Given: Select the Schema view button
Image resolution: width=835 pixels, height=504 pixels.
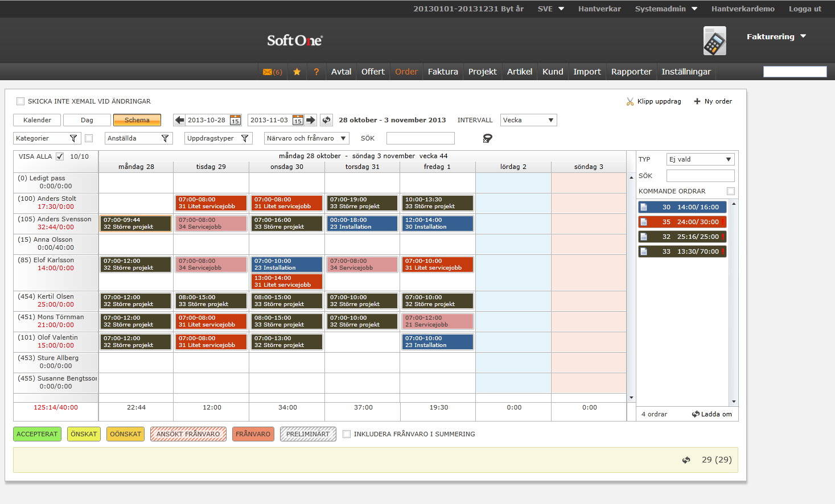Looking at the screenshot, I should pos(137,120).
